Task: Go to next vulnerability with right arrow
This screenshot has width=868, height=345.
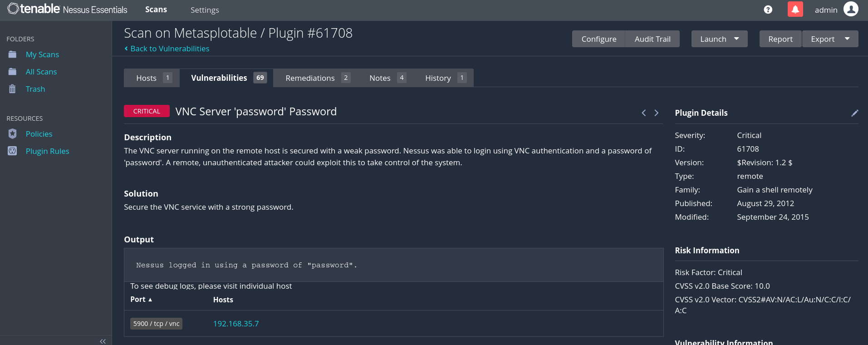Action: point(656,113)
